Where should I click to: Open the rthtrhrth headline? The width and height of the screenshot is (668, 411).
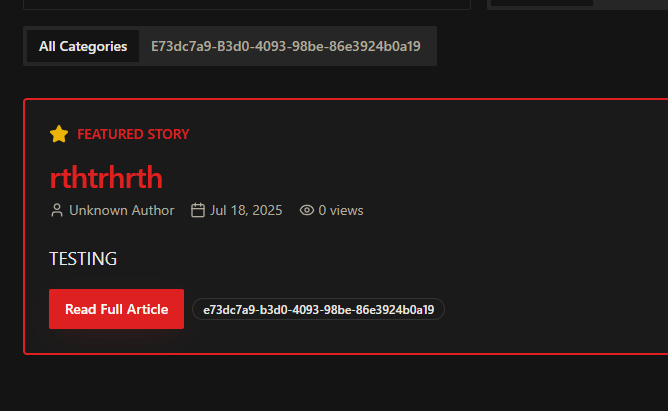106,178
